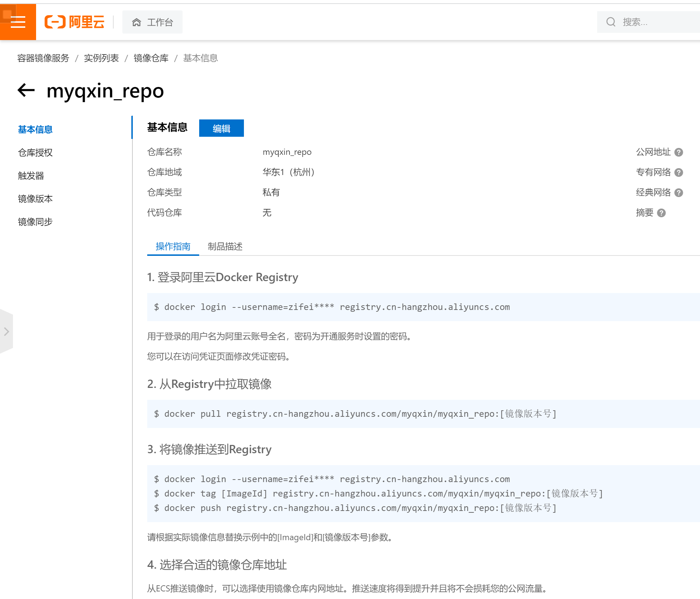Click the 基本信息 breadcrumb item

[x=201, y=58]
